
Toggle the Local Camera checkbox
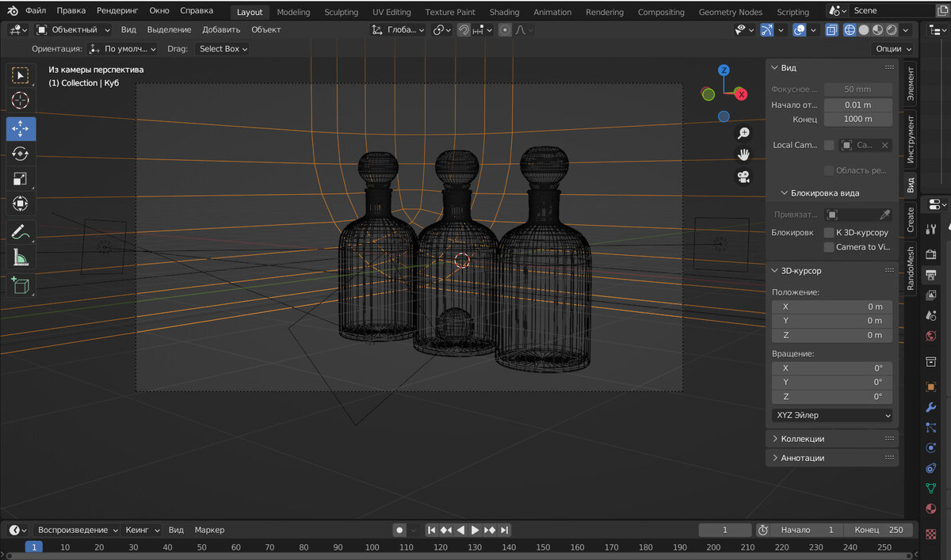pyautogui.click(x=829, y=145)
